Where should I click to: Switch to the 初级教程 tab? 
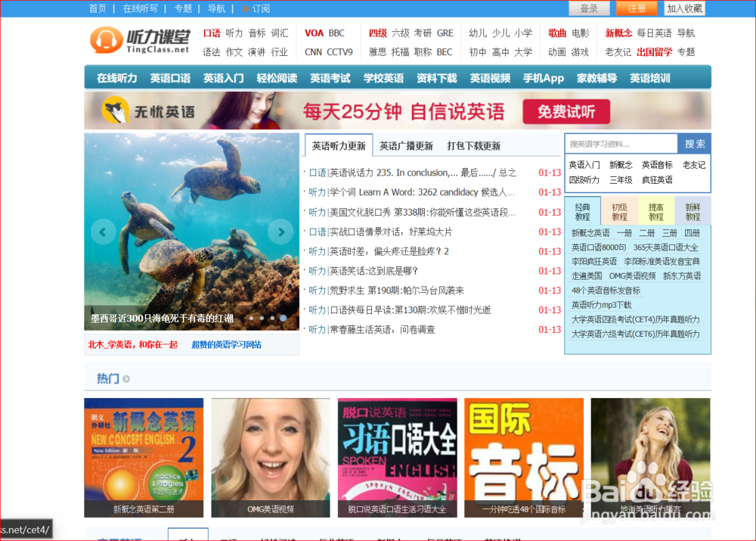tap(619, 210)
